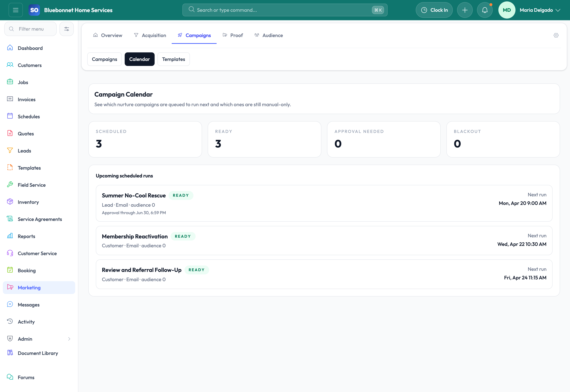Open the notifications bell
The height and width of the screenshot is (392, 570).
click(484, 10)
